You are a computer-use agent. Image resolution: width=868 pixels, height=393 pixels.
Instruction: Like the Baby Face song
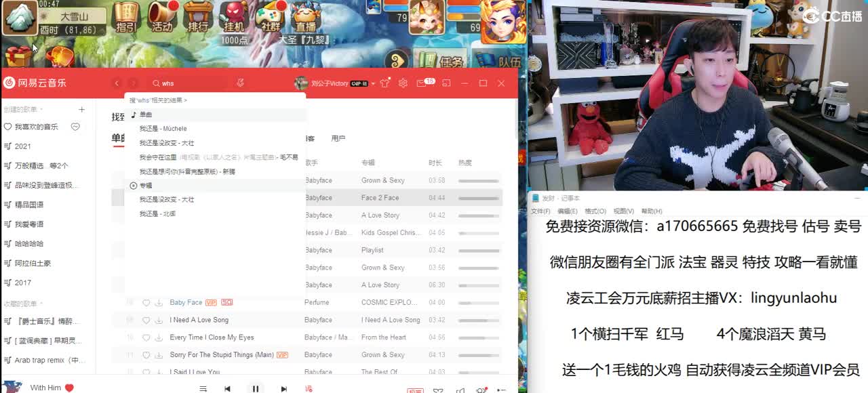point(146,303)
